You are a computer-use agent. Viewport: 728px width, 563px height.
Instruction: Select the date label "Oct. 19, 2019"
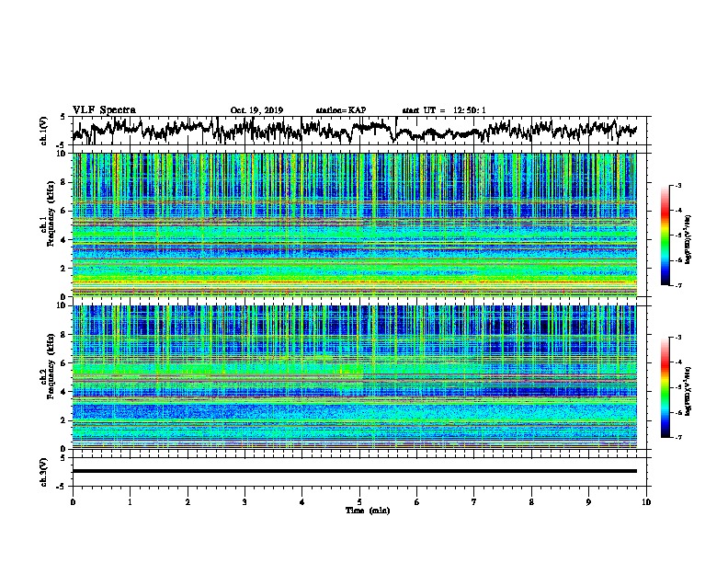click(256, 110)
